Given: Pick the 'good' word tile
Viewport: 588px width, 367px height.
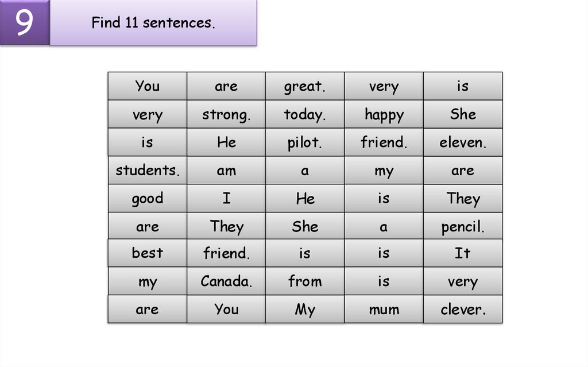Looking at the screenshot, I should click(x=148, y=199).
